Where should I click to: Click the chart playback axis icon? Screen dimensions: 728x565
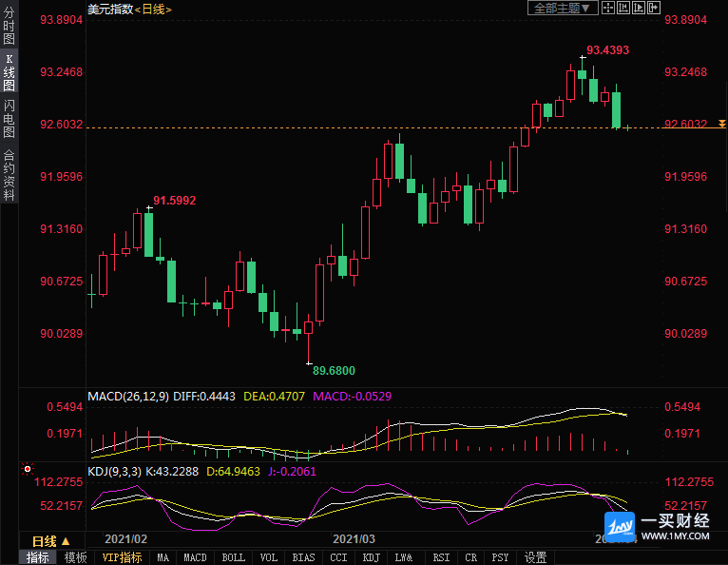tap(639, 8)
